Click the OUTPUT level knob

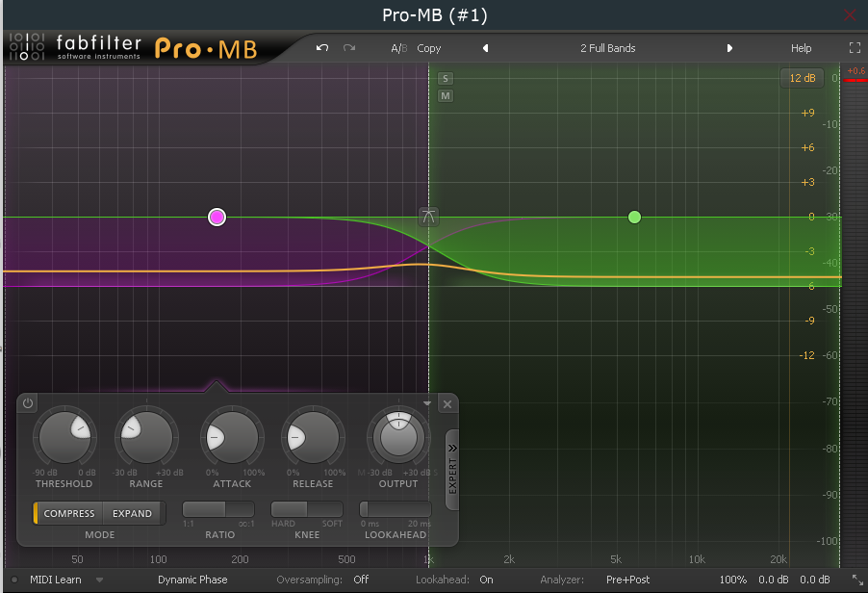(398, 437)
